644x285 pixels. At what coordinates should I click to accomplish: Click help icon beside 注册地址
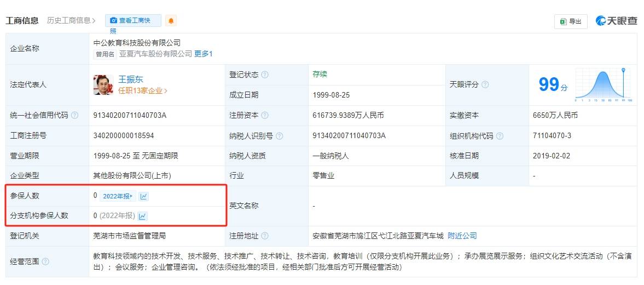pyautogui.click(x=265, y=236)
